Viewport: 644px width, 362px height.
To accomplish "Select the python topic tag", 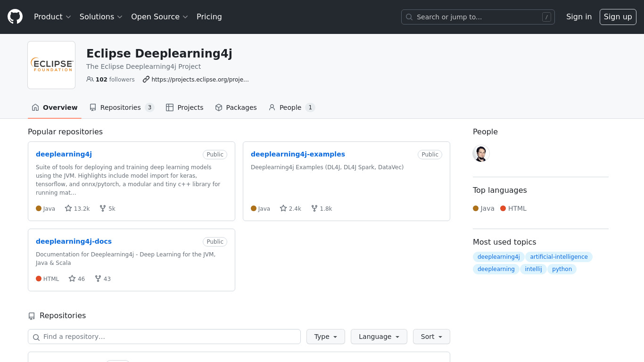I will click(x=562, y=269).
